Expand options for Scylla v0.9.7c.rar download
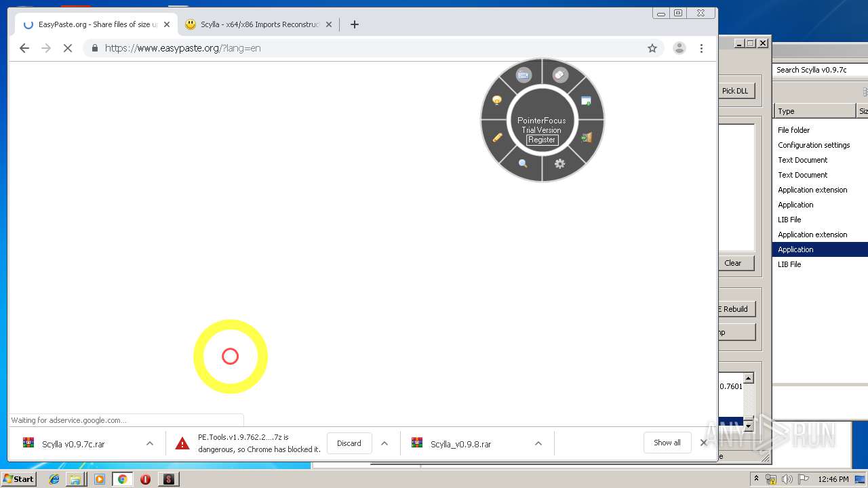868x488 pixels. 149,443
